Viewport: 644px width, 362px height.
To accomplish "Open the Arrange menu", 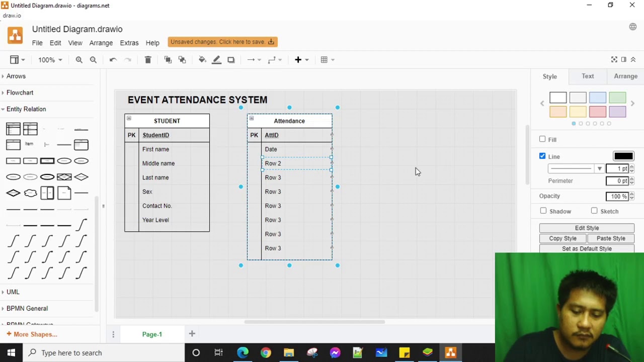I will tap(101, 43).
